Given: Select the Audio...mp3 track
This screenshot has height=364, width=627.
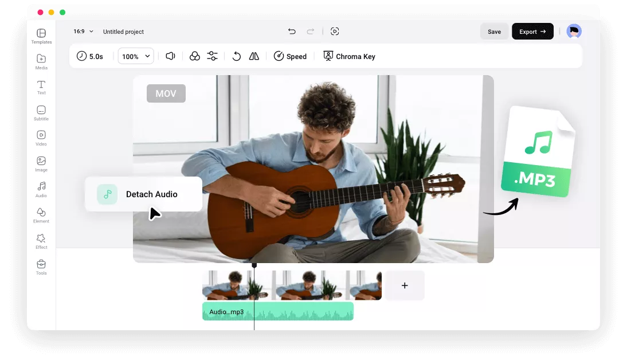Looking at the screenshot, I should click(278, 311).
